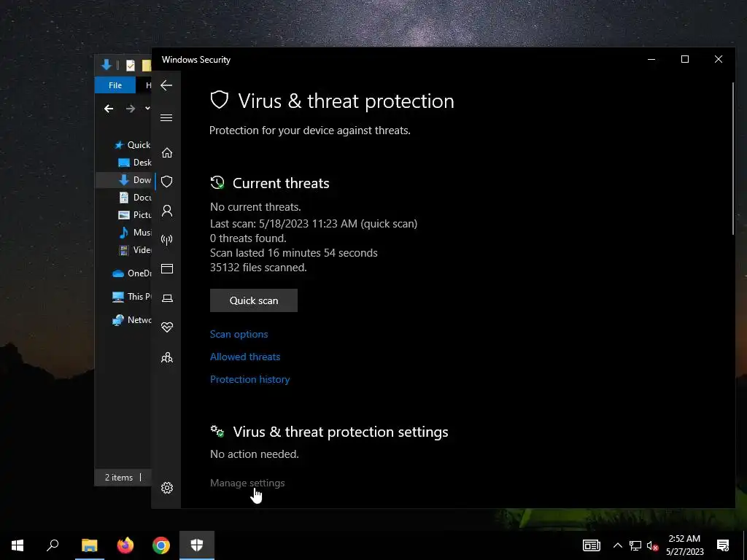
Task: Open Allowed threats link
Action: (x=245, y=357)
